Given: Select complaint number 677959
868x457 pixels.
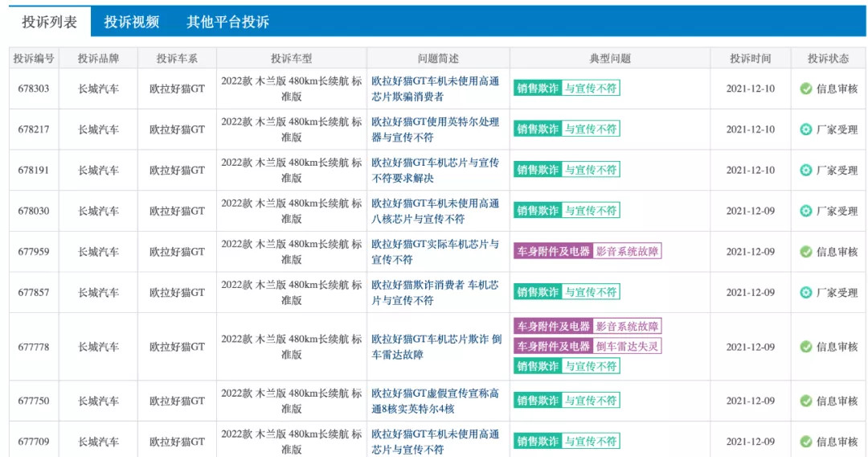Looking at the screenshot, I should [x=34, y=252].
